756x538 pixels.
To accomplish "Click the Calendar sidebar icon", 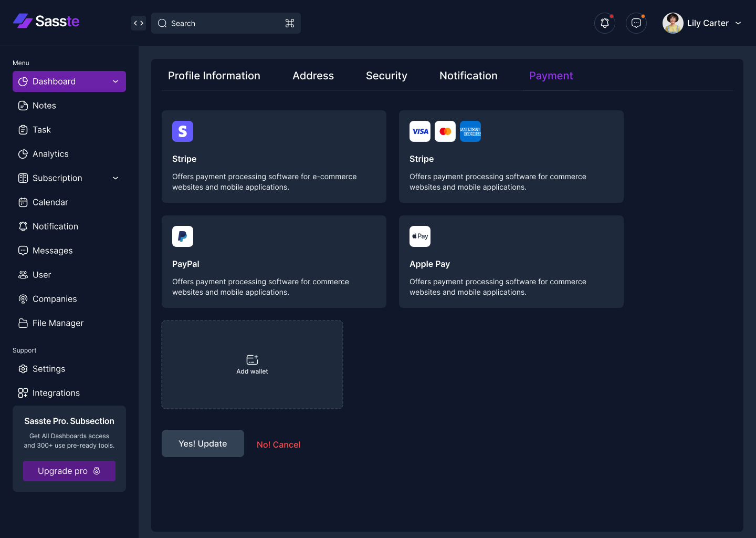I will (x=23, y=202).
